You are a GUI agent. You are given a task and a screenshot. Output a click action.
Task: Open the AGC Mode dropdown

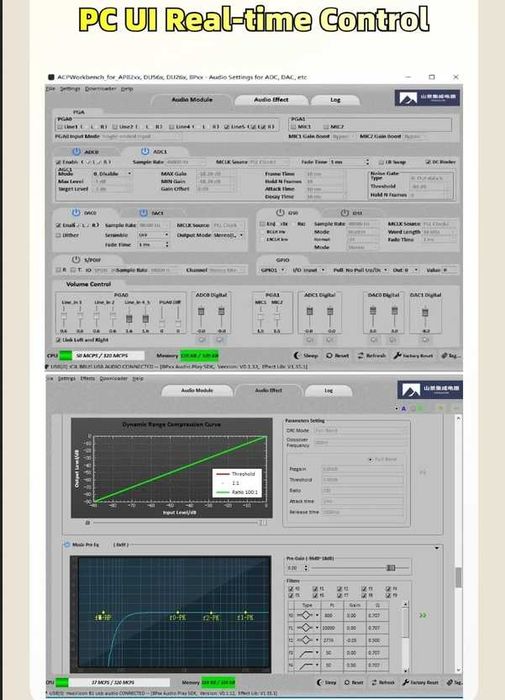point(112,174)
